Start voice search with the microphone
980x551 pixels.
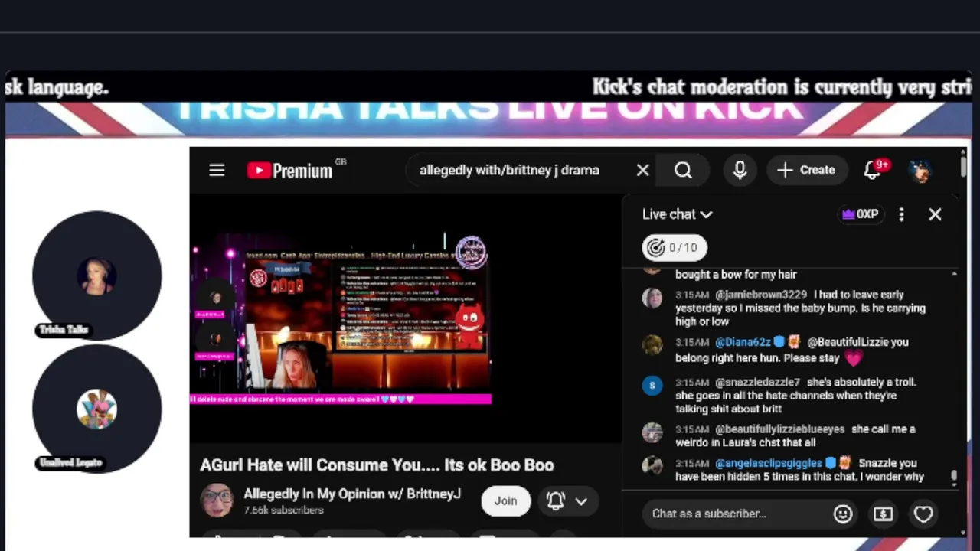[740, 170]
